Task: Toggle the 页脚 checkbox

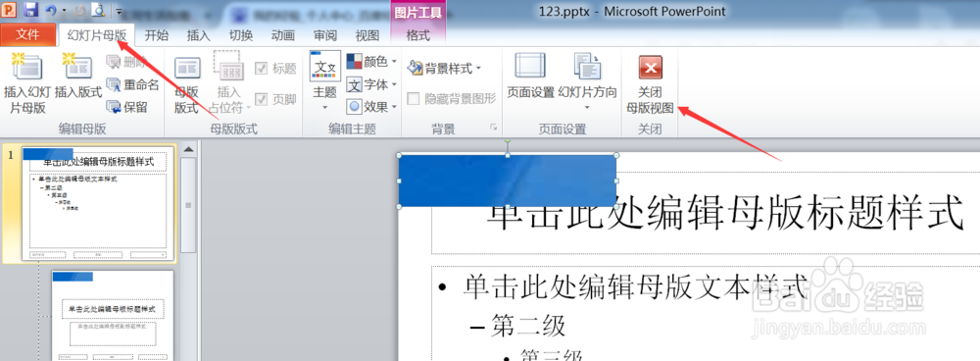Action: [275, 99]
